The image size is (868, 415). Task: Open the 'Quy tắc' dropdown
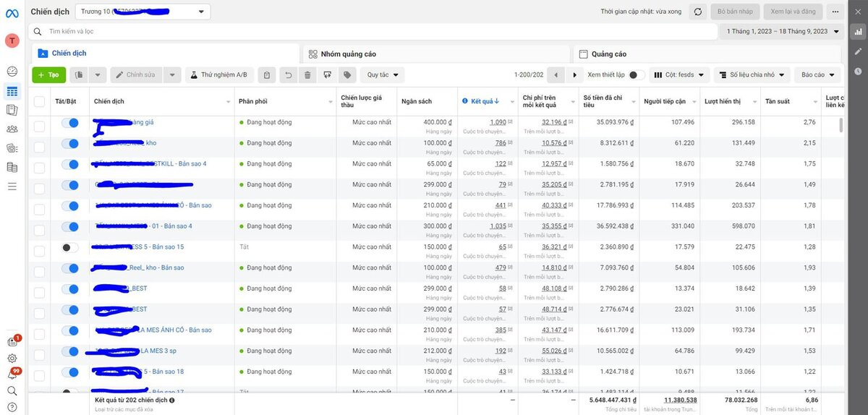click(x=383, y=74)
